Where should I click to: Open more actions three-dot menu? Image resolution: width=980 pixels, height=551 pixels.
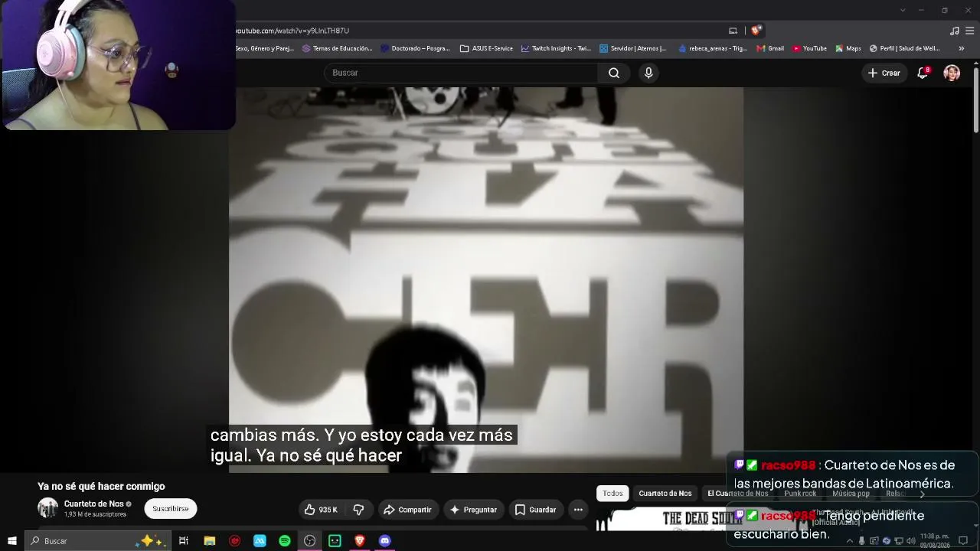578,510
